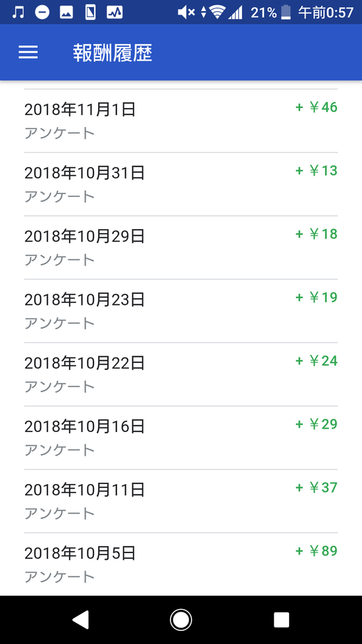
Task: Open the hamburger navigation menu
Action: pos(28,52)
